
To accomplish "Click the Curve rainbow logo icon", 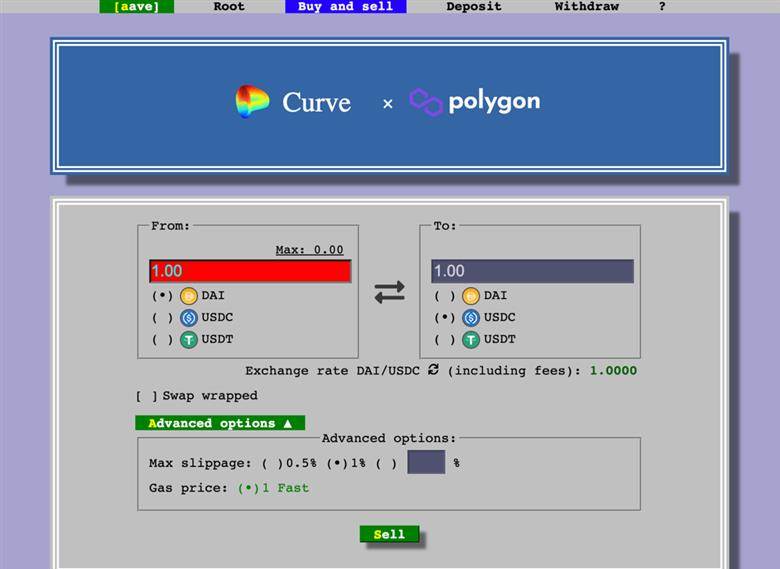I will click(252, 101).
